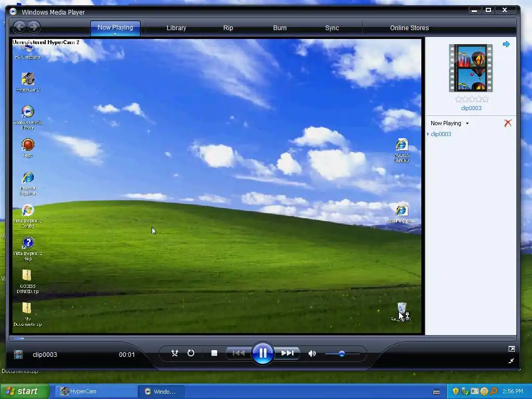Click the lower Internet Explorer page icon in video
The height and width of the screenshot is (399, 532).
402,214
